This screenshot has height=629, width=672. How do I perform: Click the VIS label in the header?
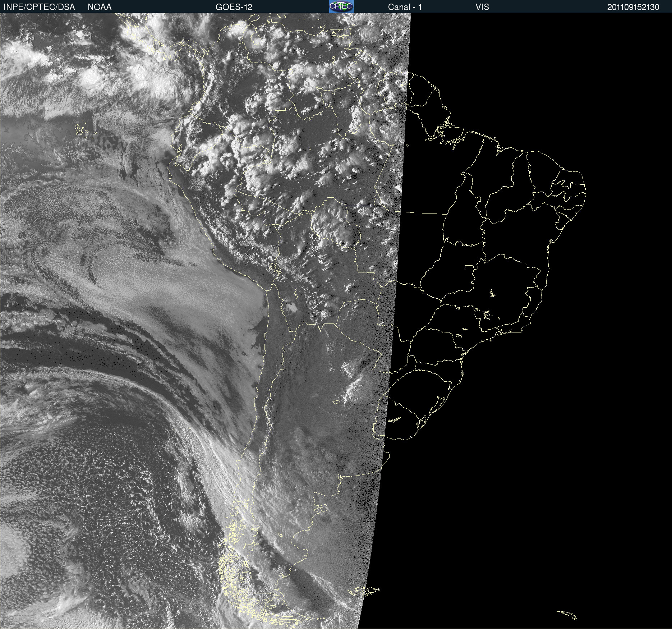tap(482, 7)
